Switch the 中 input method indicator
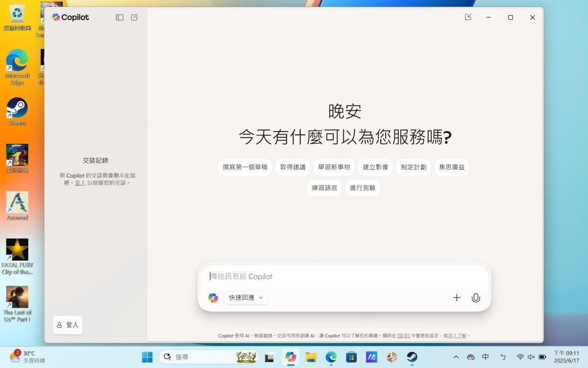Viewport: 588px width, 368px height. point(486,357)
